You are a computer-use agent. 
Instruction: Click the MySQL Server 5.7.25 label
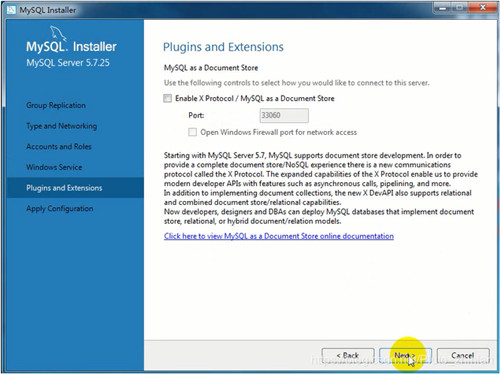click(x=68, y=63)
